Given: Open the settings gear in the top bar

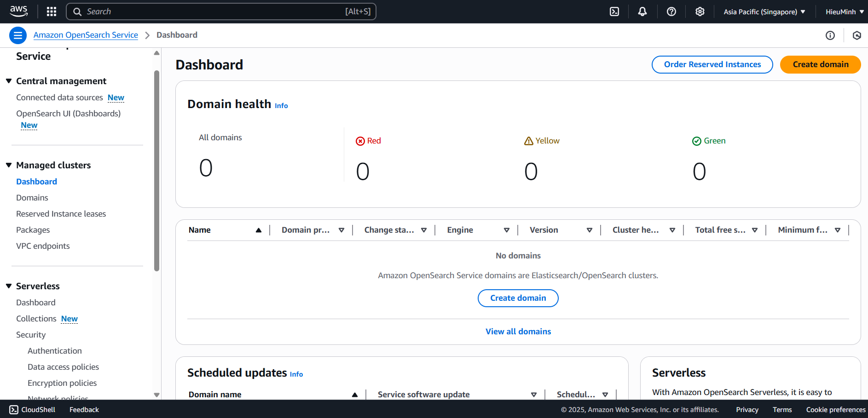Looking at the screenshot, I should [700, 11].
